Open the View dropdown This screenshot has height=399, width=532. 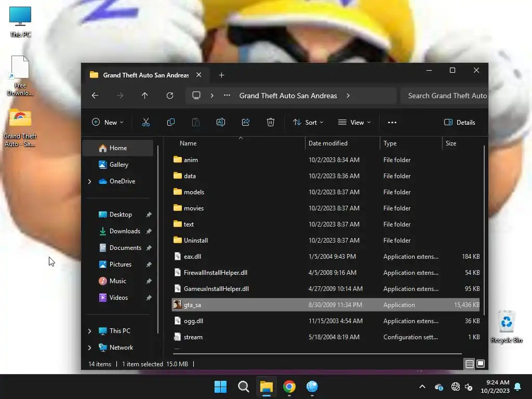tap(354, 123)
